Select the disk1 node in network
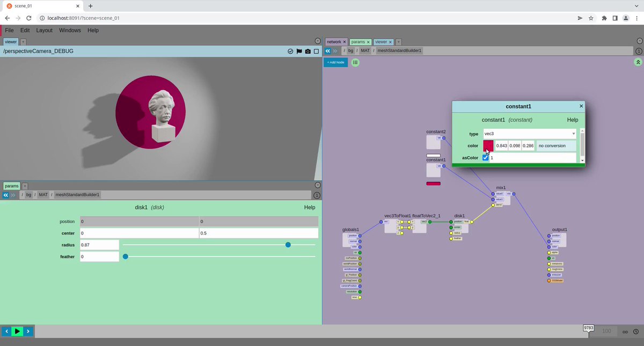The image size is (644, 346). point(460,226)
